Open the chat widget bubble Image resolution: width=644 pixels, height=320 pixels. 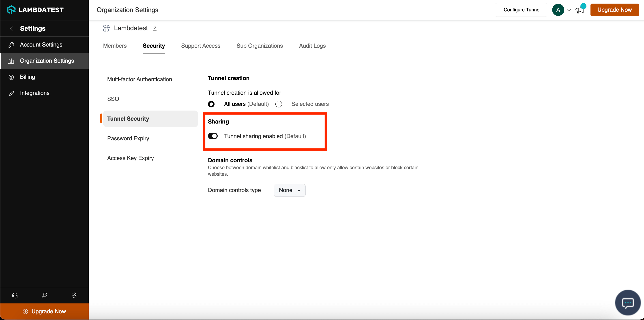[627, 303]
